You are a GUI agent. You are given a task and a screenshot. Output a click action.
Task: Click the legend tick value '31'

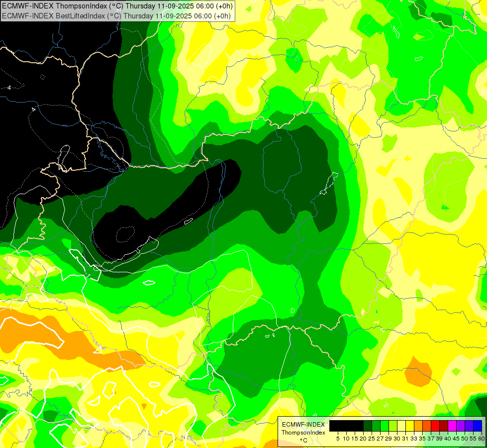click(x=405, y=439)
